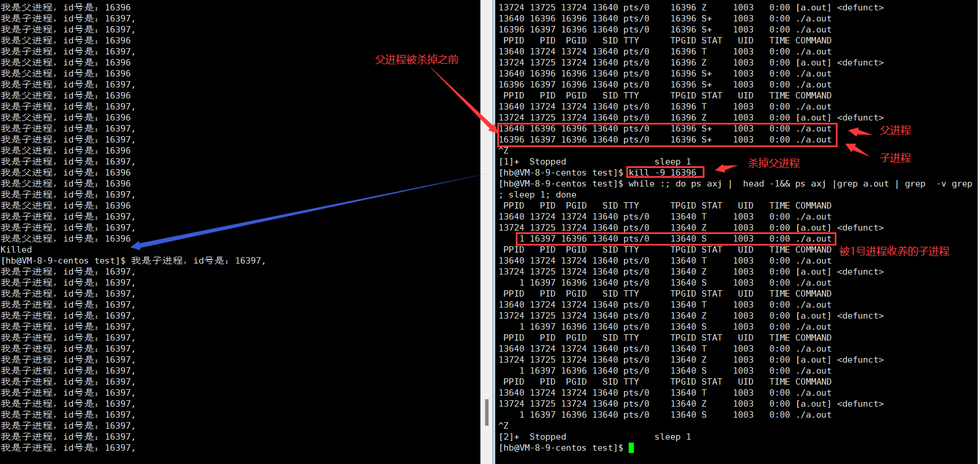Click the left terminal's vertical scrollbar thumb
Image resolution: width=980 pixels, height=464 pixels.
click(487, 412)
